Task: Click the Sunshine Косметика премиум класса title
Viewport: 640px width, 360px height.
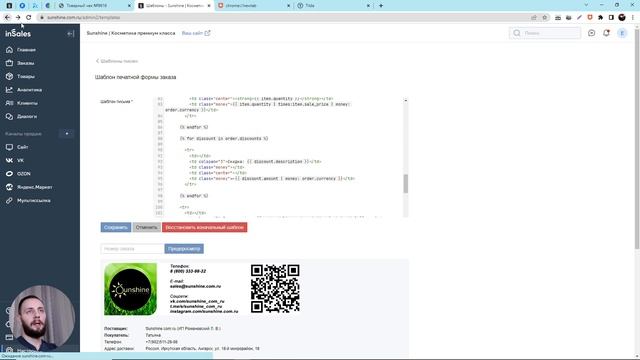Action: (x=131, y=33)
